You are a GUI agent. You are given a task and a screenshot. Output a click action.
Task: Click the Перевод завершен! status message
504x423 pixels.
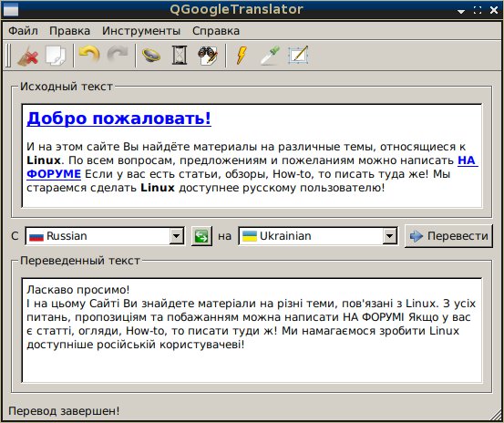pos(64,411)
